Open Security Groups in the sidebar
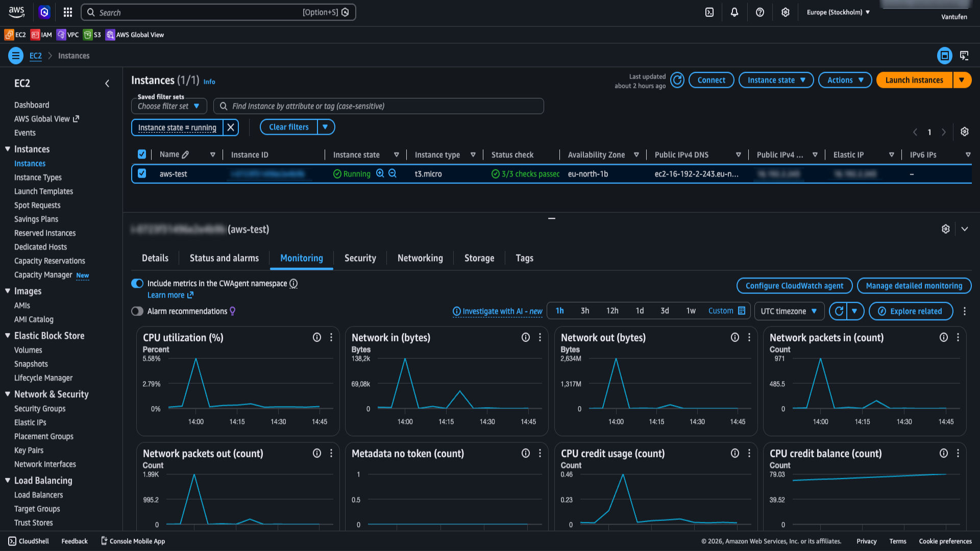This screenshot has width=980, height=551. pyautogui.click(x=40, y=409)
